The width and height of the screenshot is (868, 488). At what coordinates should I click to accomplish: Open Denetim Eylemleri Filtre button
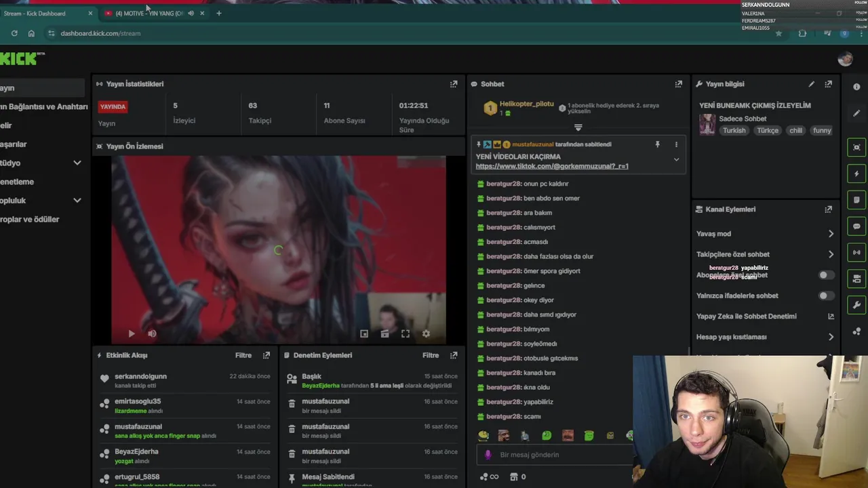(431, 355)
